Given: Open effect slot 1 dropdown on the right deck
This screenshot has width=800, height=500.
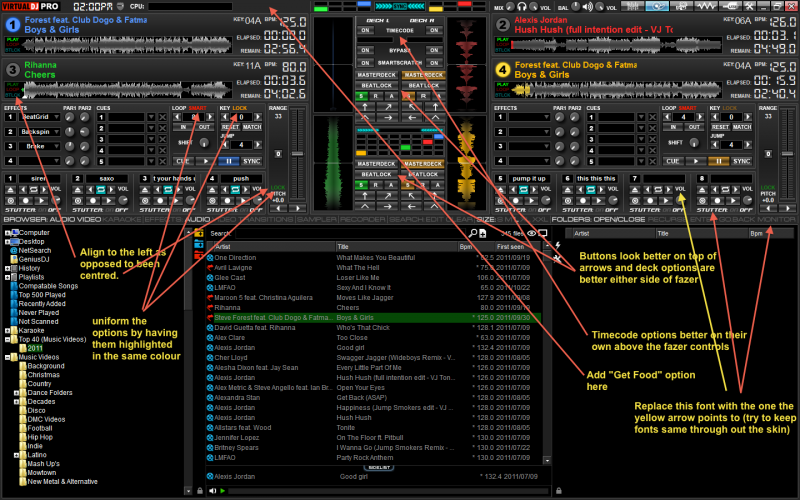Looking at the screenshot, I should point(546,117).
